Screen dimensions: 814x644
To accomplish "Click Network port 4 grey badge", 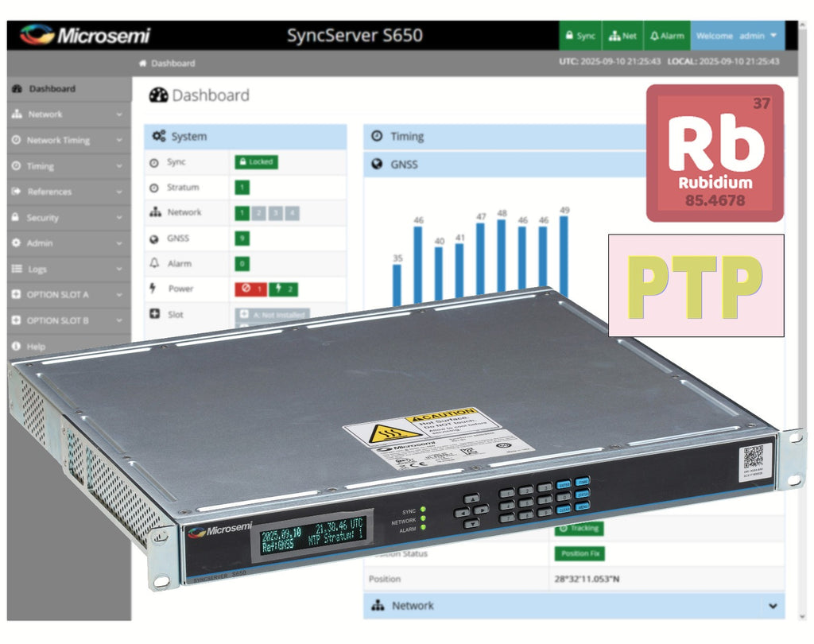I will pyautogui.click(x=293, y=213).
